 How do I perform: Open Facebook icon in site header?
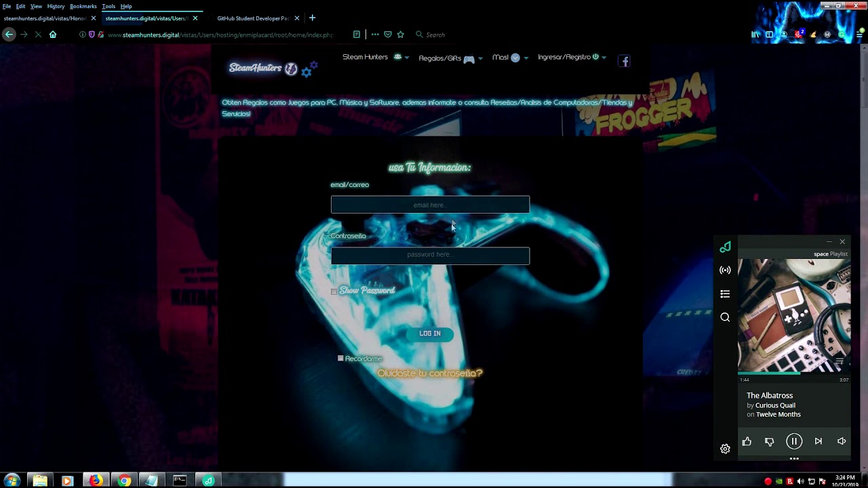tap(625, 61)
